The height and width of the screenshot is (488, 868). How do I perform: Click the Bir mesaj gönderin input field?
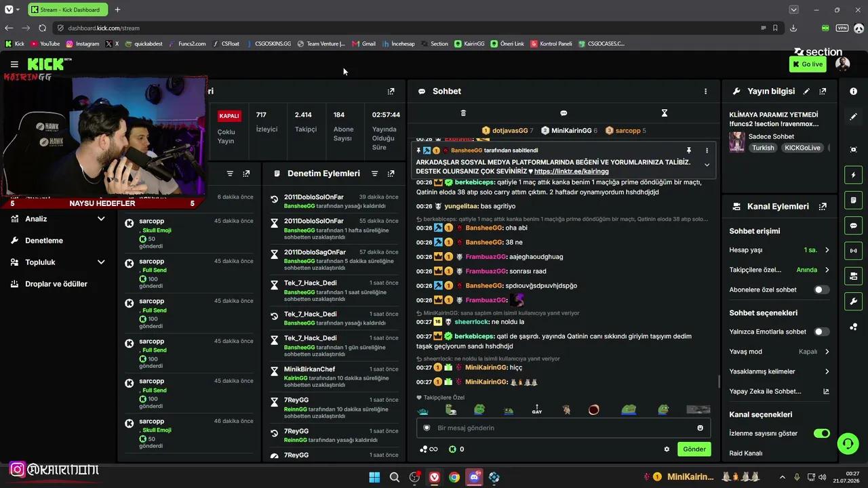tap(556, 428)
